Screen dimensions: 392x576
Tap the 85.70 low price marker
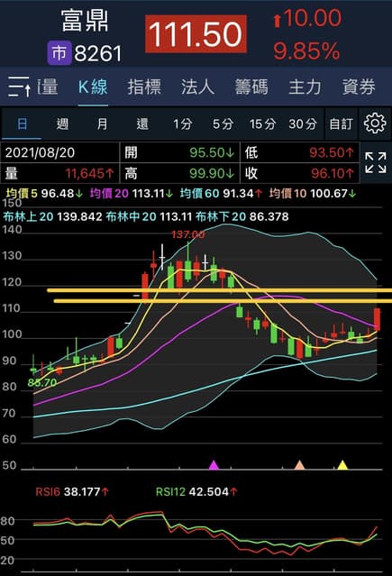click(x=42, y=382)
